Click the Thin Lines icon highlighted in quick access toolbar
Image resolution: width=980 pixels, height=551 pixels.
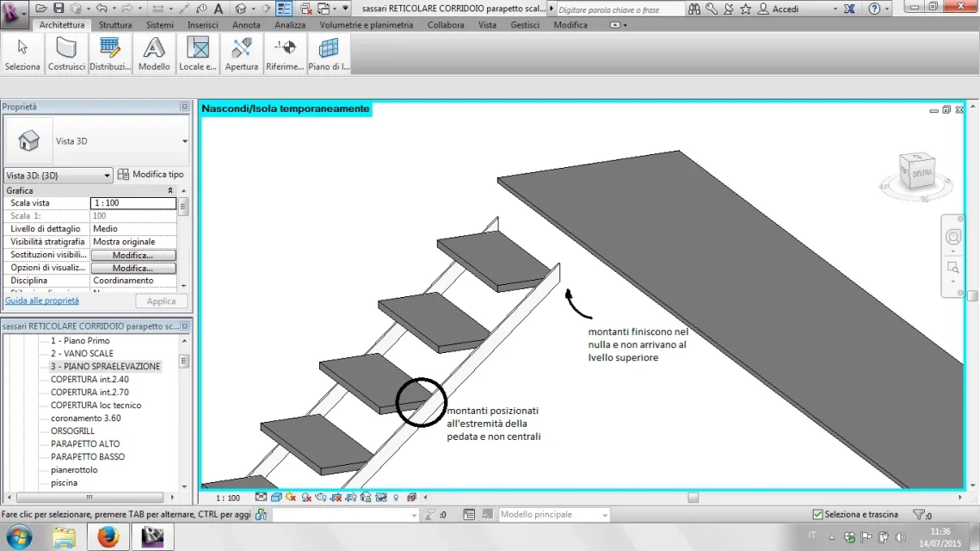[x=284, y=8]
